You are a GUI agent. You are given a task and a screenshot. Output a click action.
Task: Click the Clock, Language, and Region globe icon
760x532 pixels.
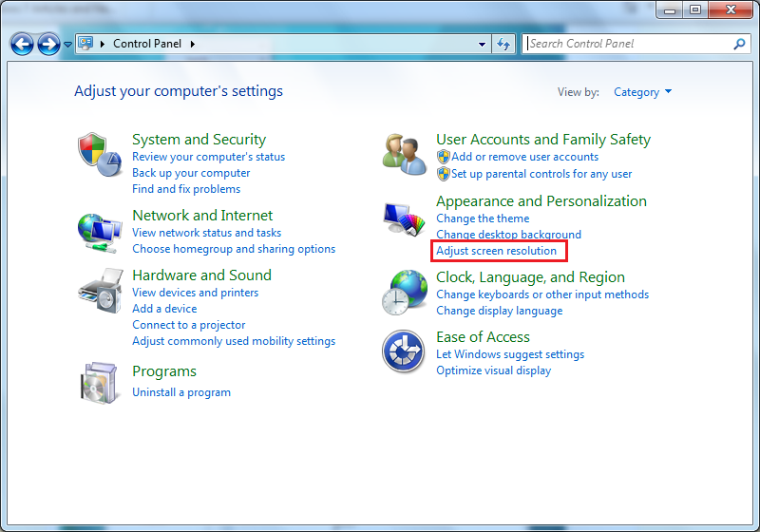404,292
